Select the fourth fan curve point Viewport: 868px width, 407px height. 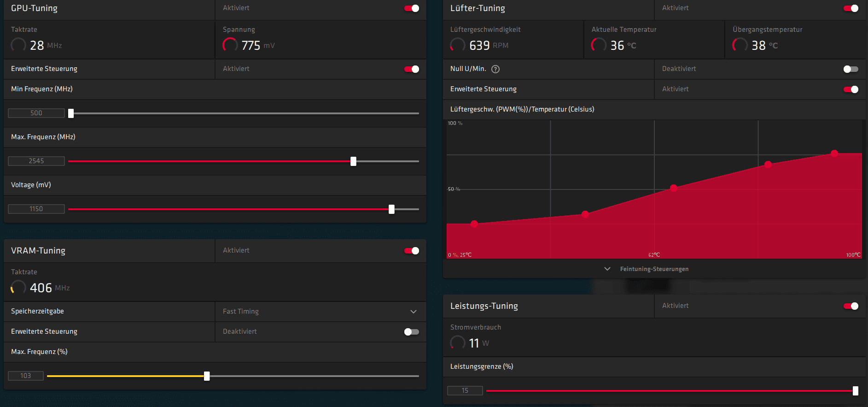click(768, 165)
